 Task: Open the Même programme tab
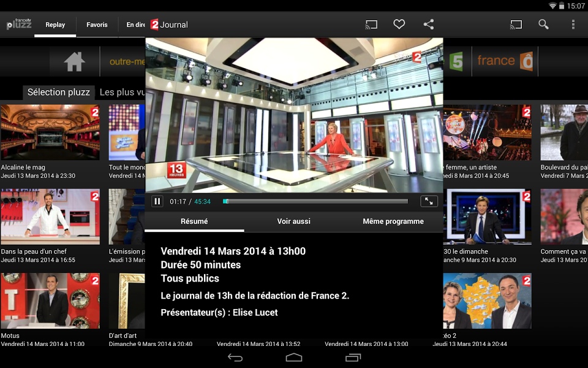(393, 221)
